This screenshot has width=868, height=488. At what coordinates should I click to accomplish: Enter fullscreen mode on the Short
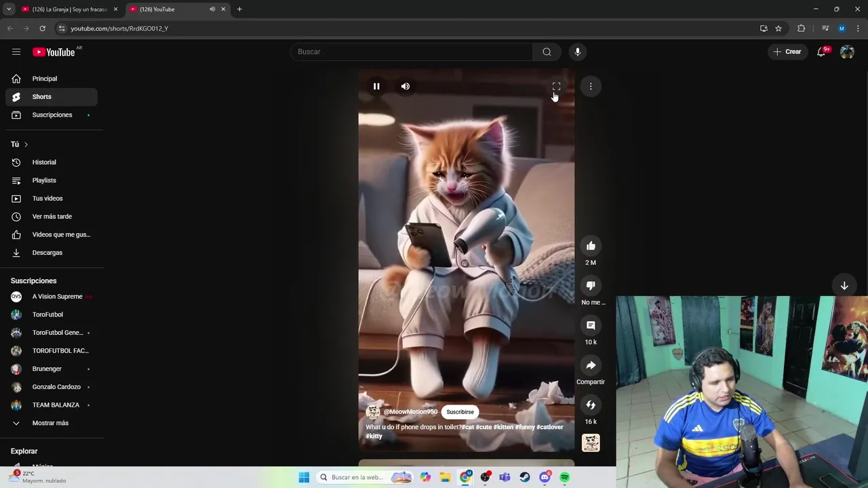556,86
